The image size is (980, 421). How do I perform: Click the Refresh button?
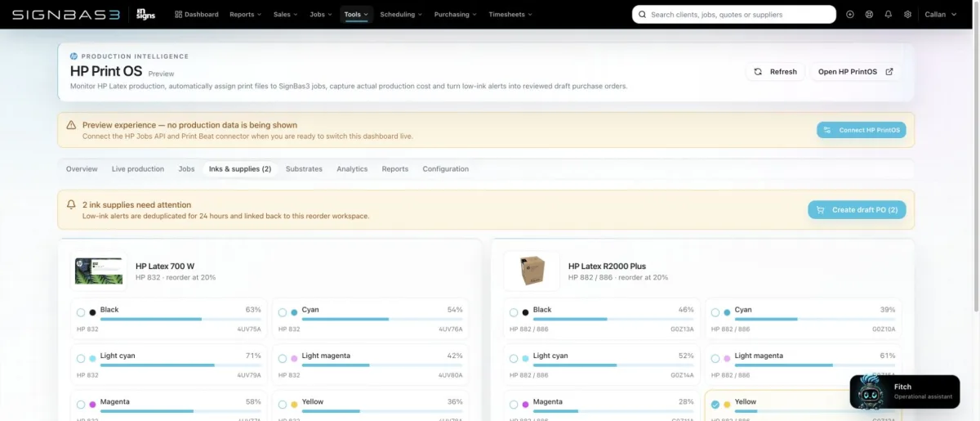click(775, 72)
